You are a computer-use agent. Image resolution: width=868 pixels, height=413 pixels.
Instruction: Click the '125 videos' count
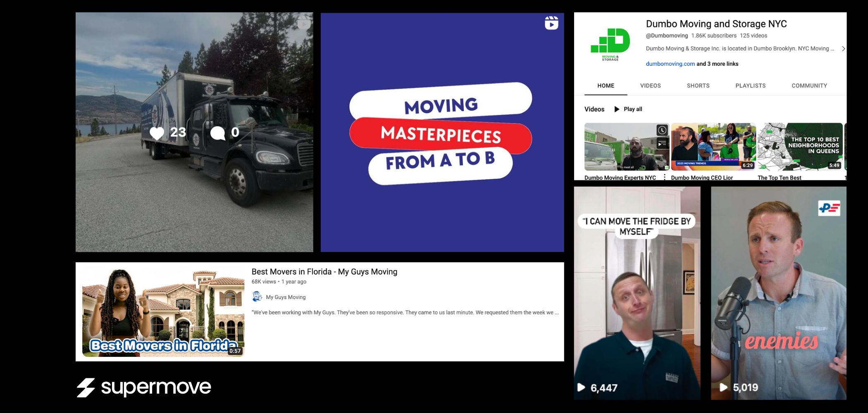tap(754, 36)
